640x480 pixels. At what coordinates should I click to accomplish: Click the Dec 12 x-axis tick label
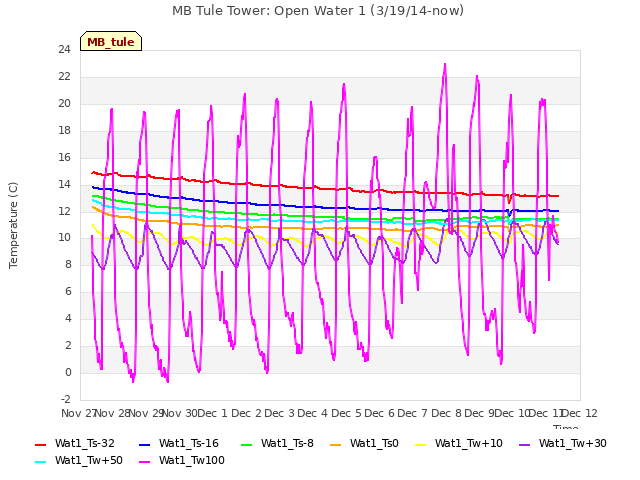(x=580, y=413)
